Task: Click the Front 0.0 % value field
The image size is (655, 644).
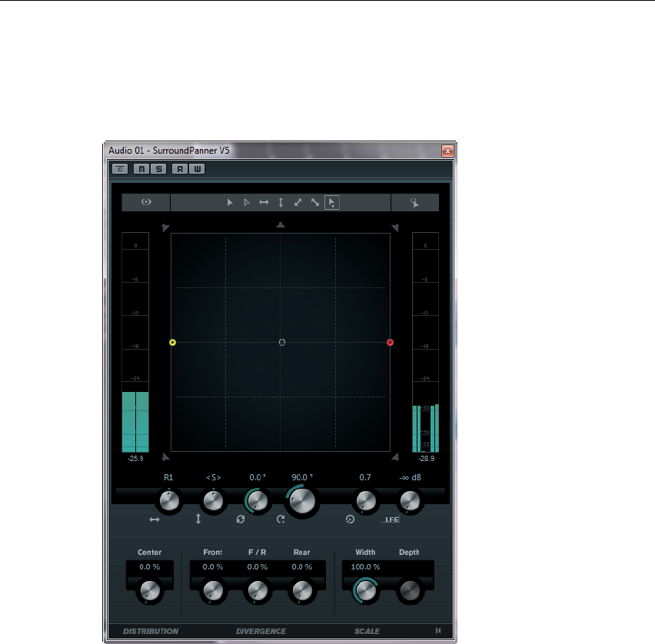Action: (x=213, y=567)
